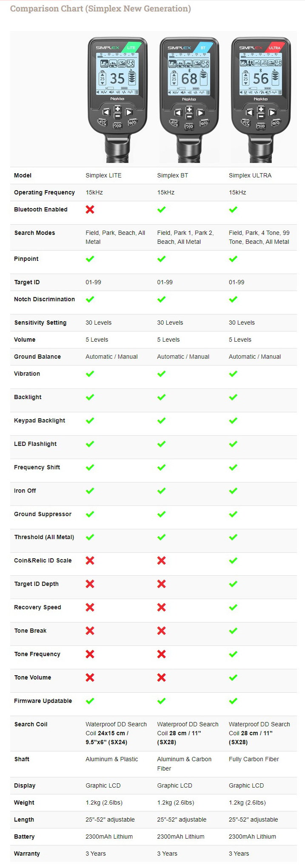Click the LITE Notch Discrimination checkmark
This screenshot has height=868, width=305.
pos(90,299)
